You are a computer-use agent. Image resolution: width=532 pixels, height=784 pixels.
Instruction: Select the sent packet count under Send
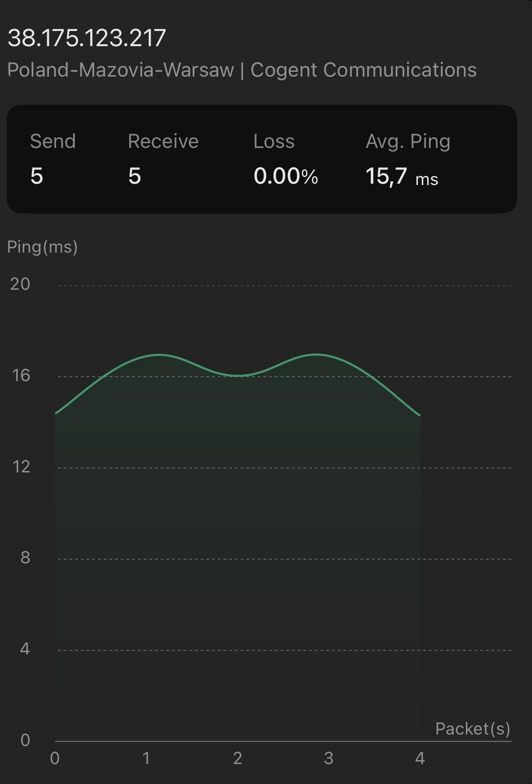click(37, 176)
